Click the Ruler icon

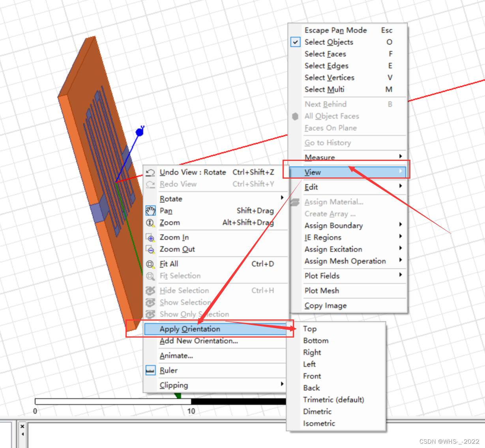tap(150, 370)
